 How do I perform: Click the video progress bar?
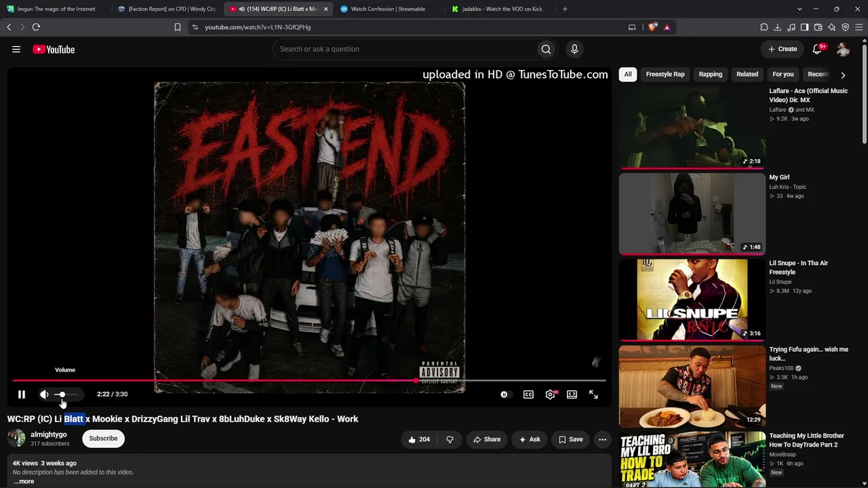coord(309,380)
